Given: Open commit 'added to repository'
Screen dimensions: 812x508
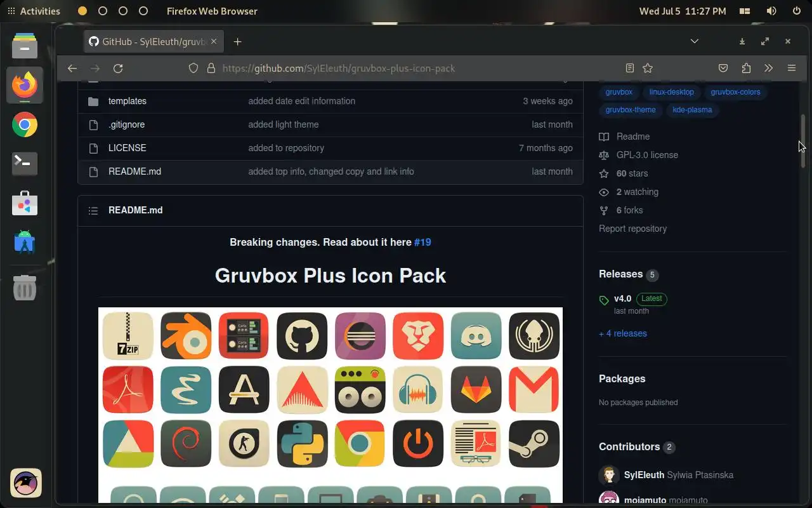Looking at the screenshot, I should coord(286,148).
